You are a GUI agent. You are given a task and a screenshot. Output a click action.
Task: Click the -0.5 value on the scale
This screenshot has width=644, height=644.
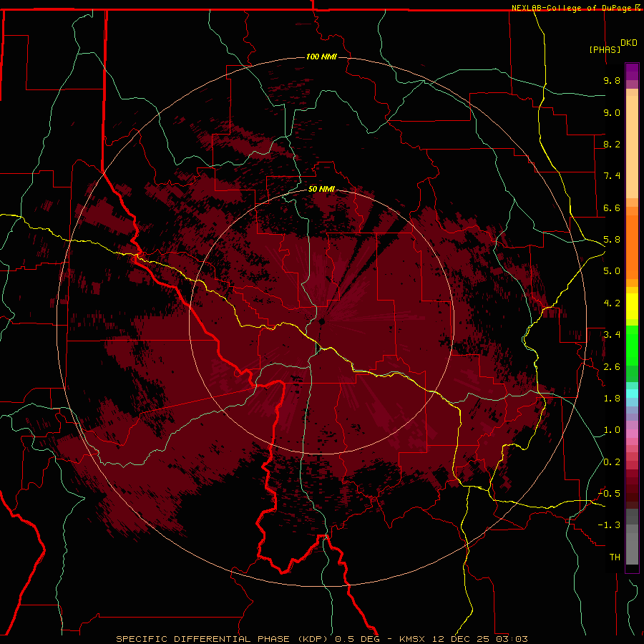click(609, 494)
